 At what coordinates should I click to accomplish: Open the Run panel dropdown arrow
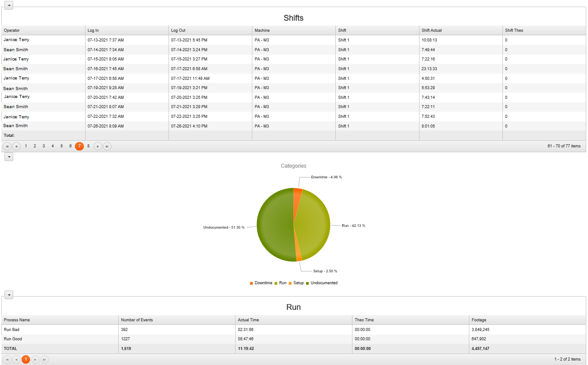[9, 295]
